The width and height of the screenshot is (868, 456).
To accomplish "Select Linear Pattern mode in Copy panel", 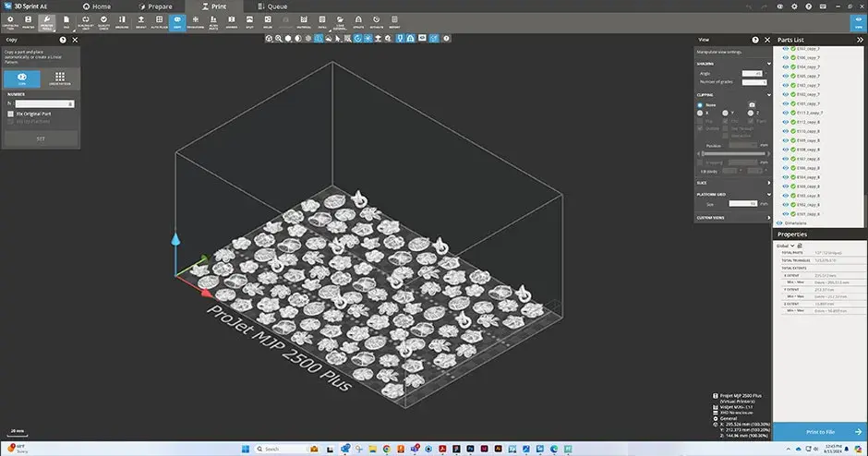I will coord(60,78).
